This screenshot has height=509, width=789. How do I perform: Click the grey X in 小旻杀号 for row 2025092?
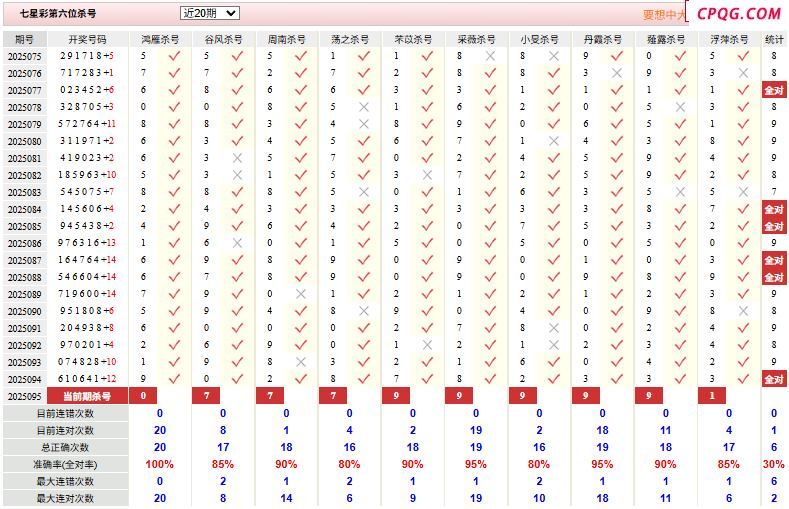coord(554,345)
